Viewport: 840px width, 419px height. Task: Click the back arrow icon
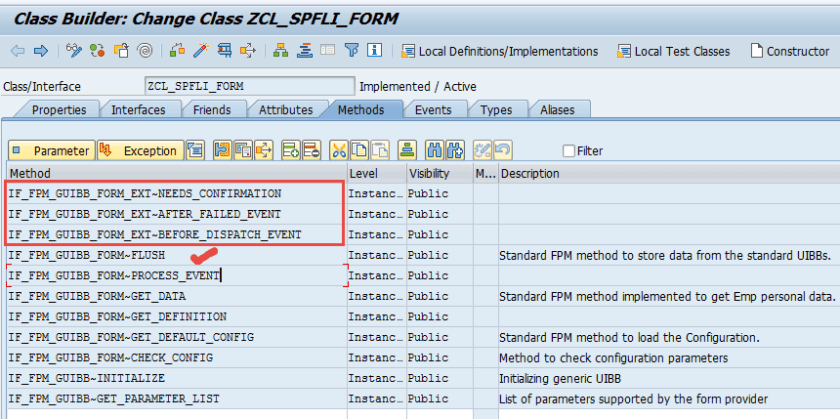[x=18, y=51]
